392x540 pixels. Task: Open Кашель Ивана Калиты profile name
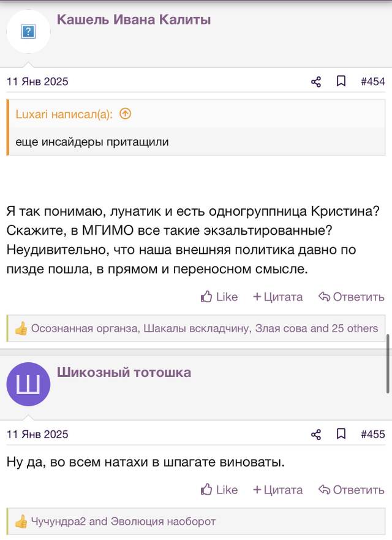[134, 20]
